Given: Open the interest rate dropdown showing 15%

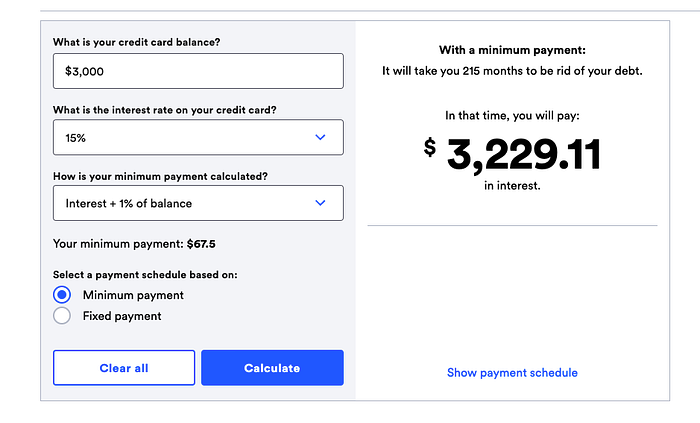Looking at the screenshot, I should pyautogui.click(x=197, y=137).
